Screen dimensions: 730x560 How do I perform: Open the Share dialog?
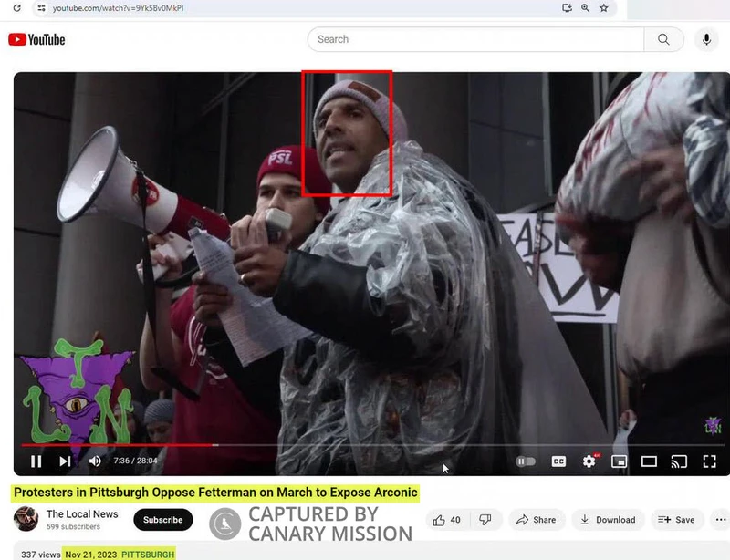[x=537, y=520]
